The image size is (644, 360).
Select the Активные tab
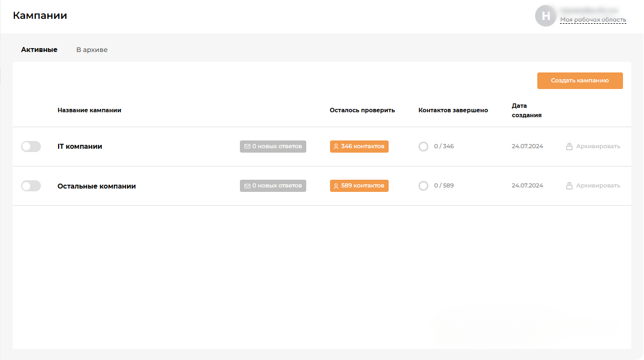(x=39, y=50)
